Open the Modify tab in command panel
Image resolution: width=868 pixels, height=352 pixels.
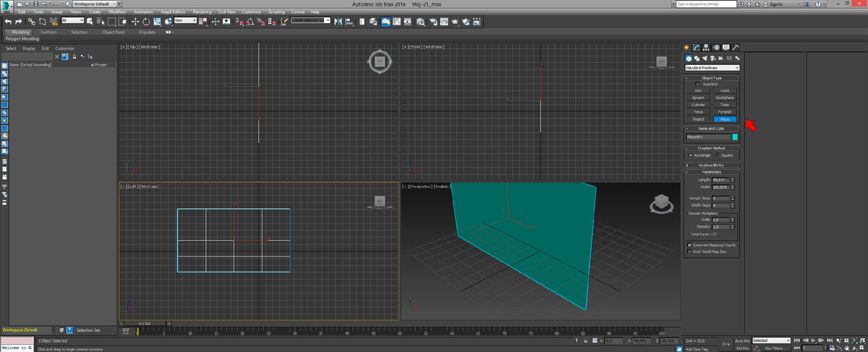click(696, 47)
